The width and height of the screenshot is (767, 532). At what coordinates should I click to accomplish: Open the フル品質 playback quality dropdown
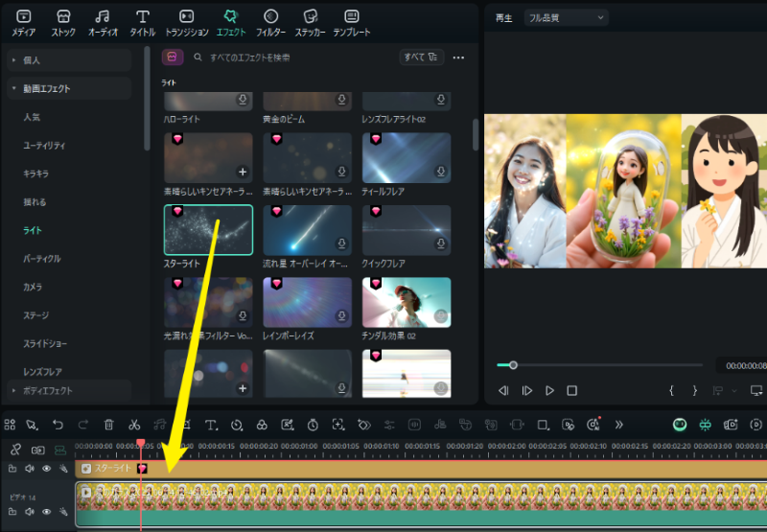(x=566, y=18)
